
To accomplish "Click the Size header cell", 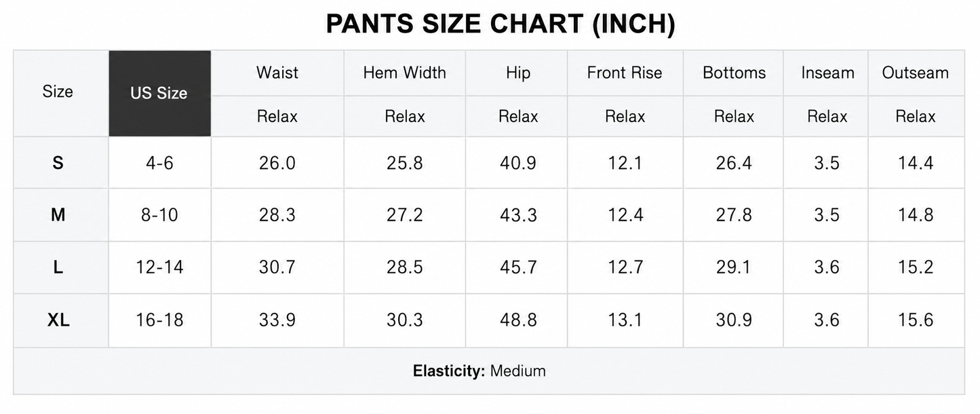I will 58,92.
